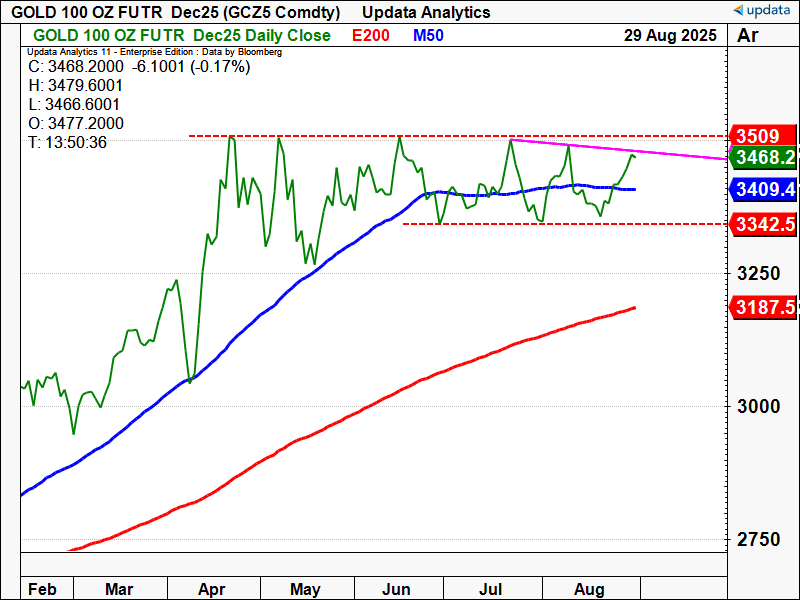Click the red '3187.5' E200 price tag
Image resolution: width=800 pixels, height=600 pixels.
coord(764,307)
